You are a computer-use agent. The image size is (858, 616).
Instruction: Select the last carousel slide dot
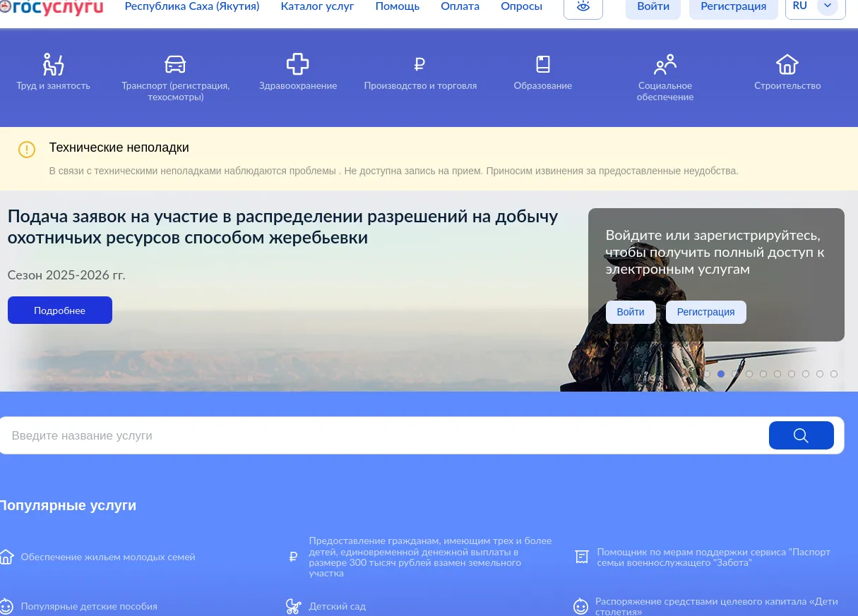pos(834,374)
